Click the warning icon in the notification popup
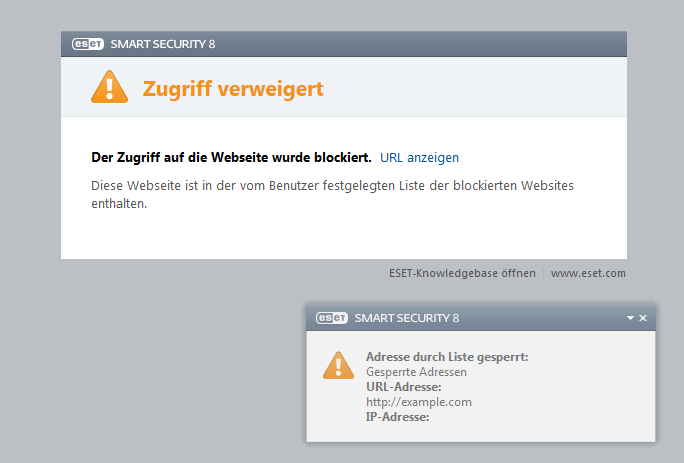The height and width of the screenshot is (463, 684). (338, 365)
